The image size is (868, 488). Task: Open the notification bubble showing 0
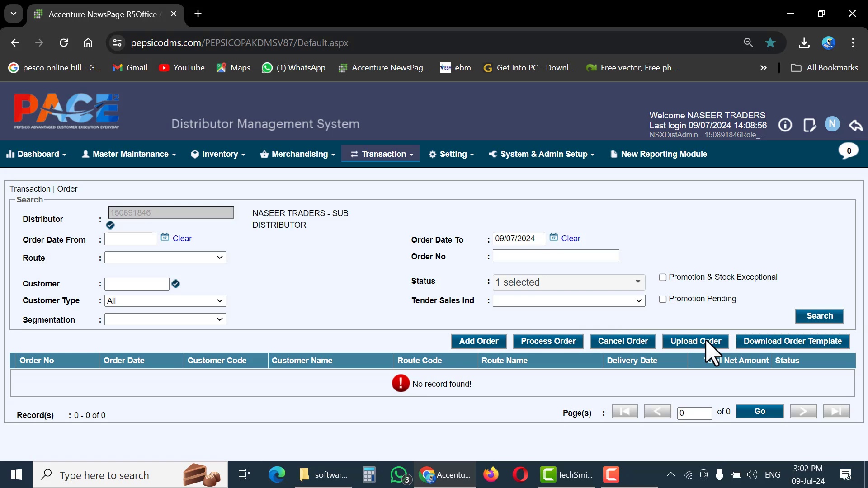848,151
